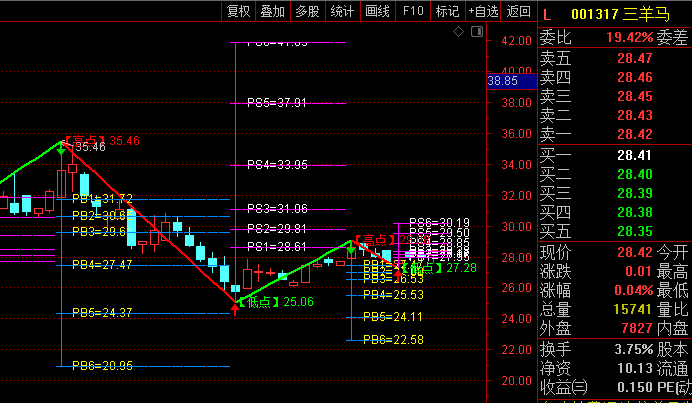This screenshot has height=403, width=692.
Task: Click the 总量 value 15741
Action: coord(632,309)
